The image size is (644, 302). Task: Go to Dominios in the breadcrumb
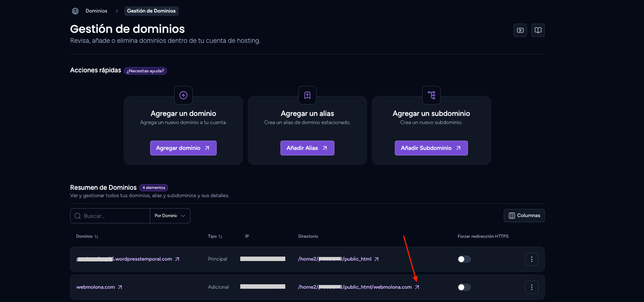(x=96, y=11)
